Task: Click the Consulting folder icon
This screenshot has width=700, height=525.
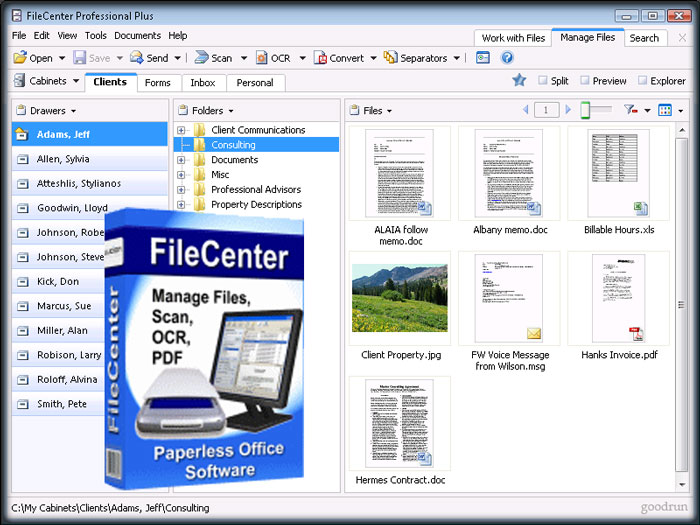Action: [200, 145]
